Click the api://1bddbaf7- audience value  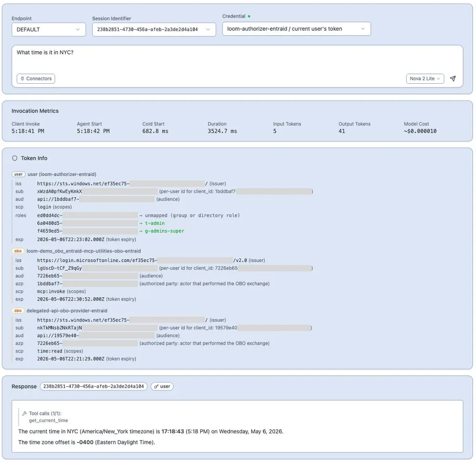[x=58, y=199]
